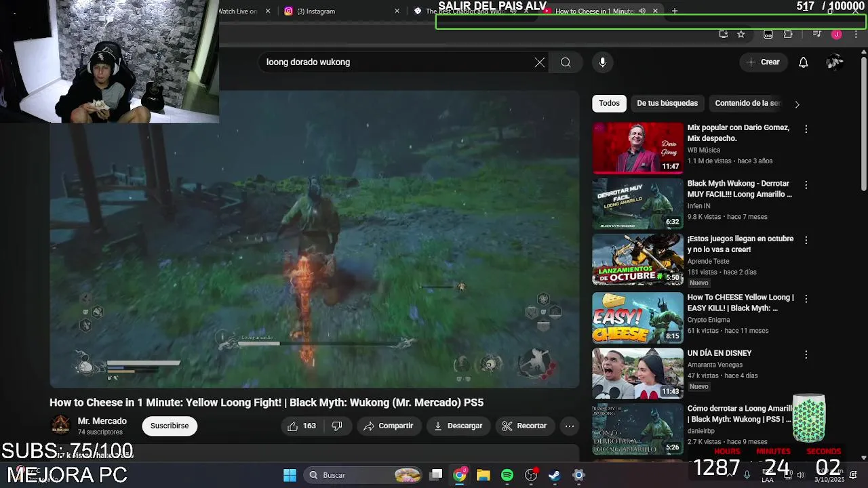Viewport: 868px width, 488px height.
Task: Open the 3/10/2025 date and clock
Action: (829, 475)
